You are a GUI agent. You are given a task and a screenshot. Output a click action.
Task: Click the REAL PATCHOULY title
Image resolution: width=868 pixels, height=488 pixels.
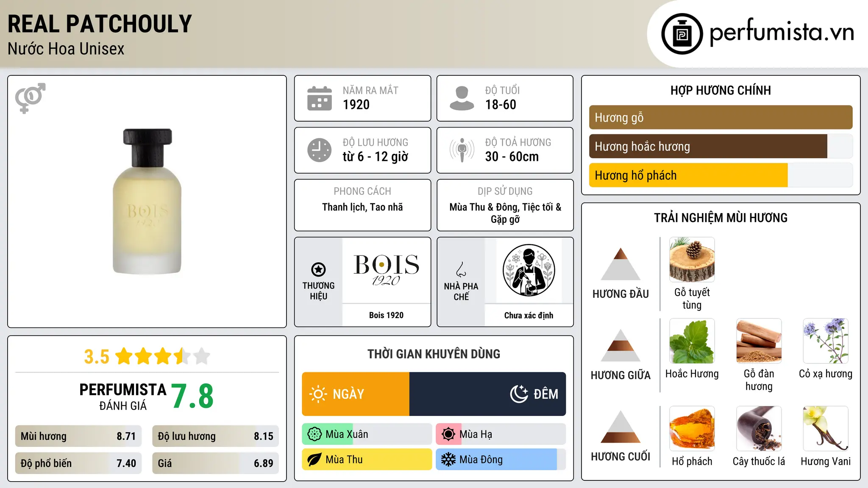pyautogui.click(x=100, y=24)
